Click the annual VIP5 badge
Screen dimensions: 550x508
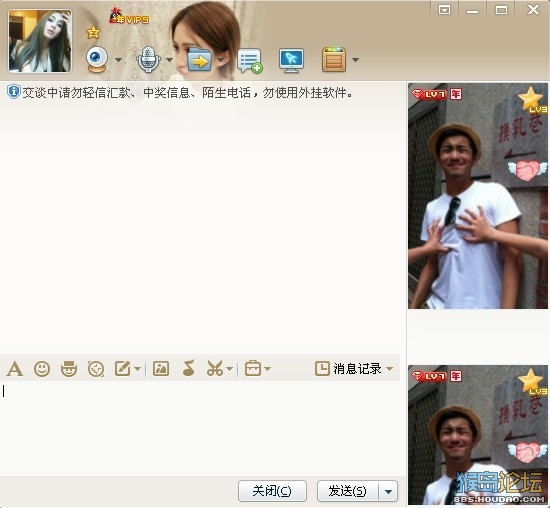click(128, 17)
